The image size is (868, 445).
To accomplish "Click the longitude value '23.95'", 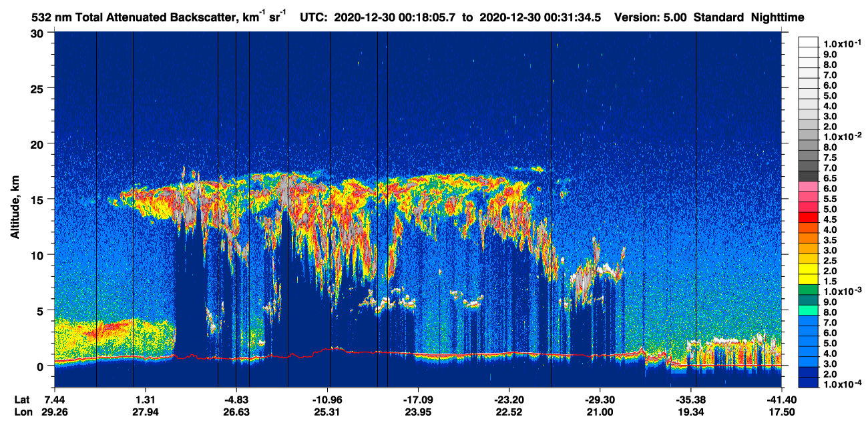I will tap(419, 412).
